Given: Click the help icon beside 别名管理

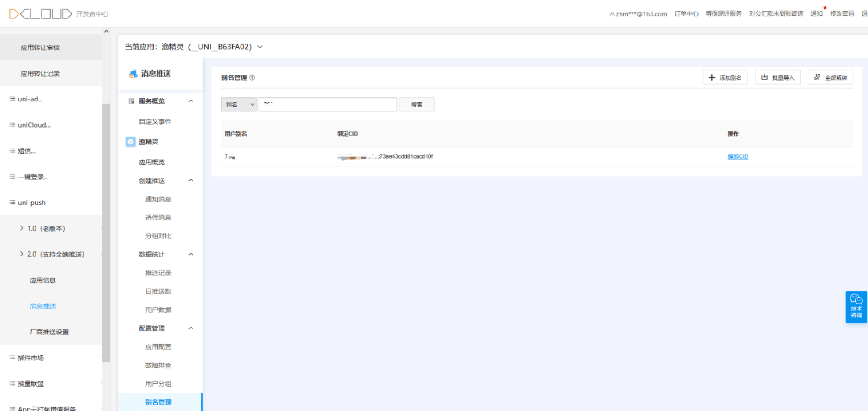Looking at the screenshot, I should coord(252,77).
